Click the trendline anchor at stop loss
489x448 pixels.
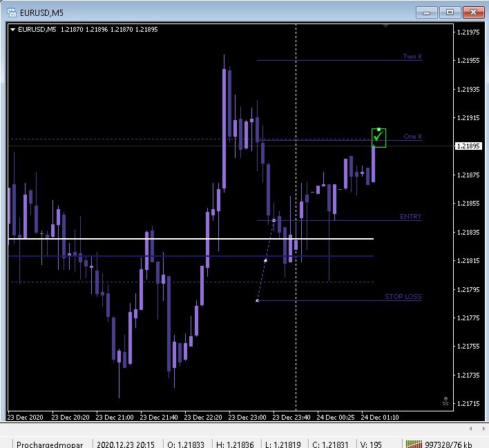tap(258, 300)
